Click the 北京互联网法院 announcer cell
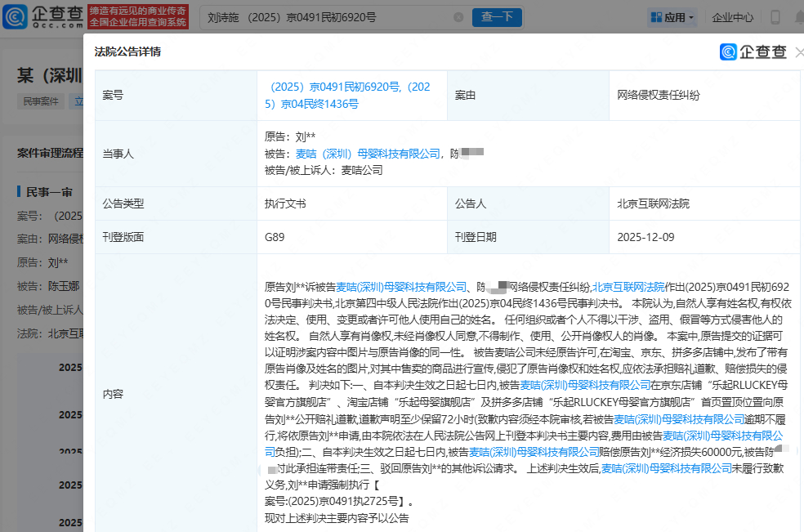 704,203
